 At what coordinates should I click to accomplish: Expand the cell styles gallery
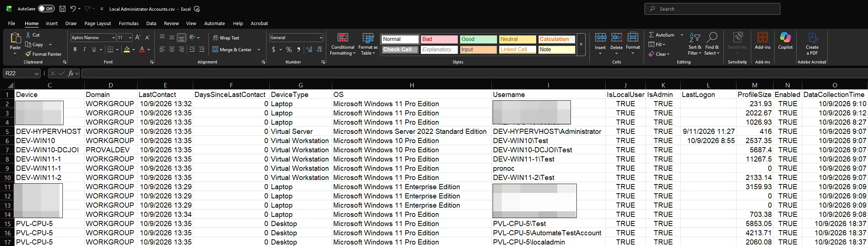pyautogui.click(x=581, y=45)
